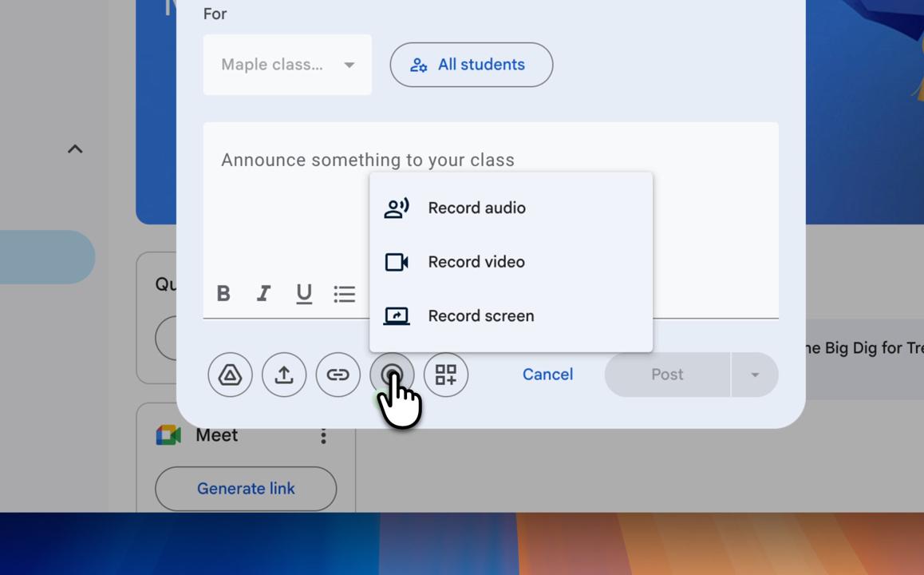
Task: Click the Google Meet icon
Action: coord(168,434)
